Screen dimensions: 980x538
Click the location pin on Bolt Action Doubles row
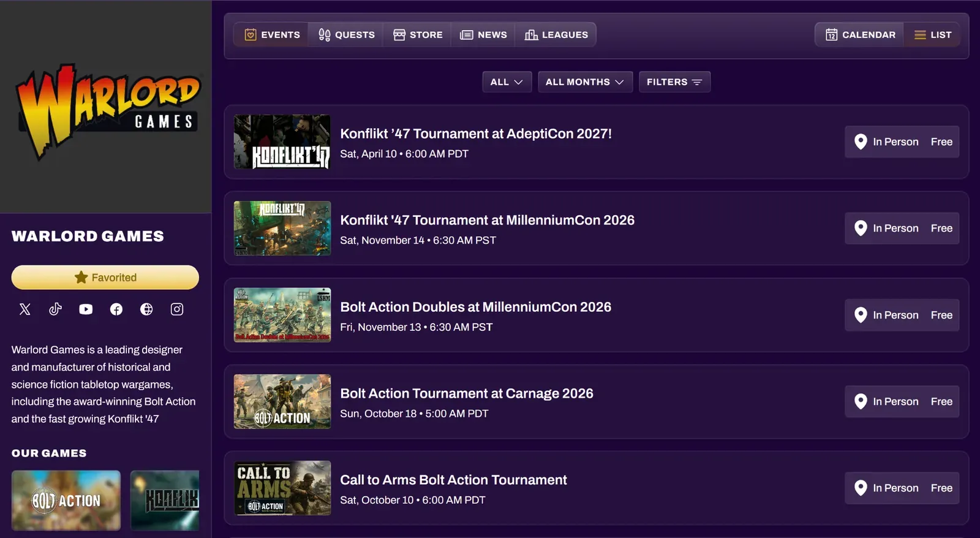(x=861, y=315)
